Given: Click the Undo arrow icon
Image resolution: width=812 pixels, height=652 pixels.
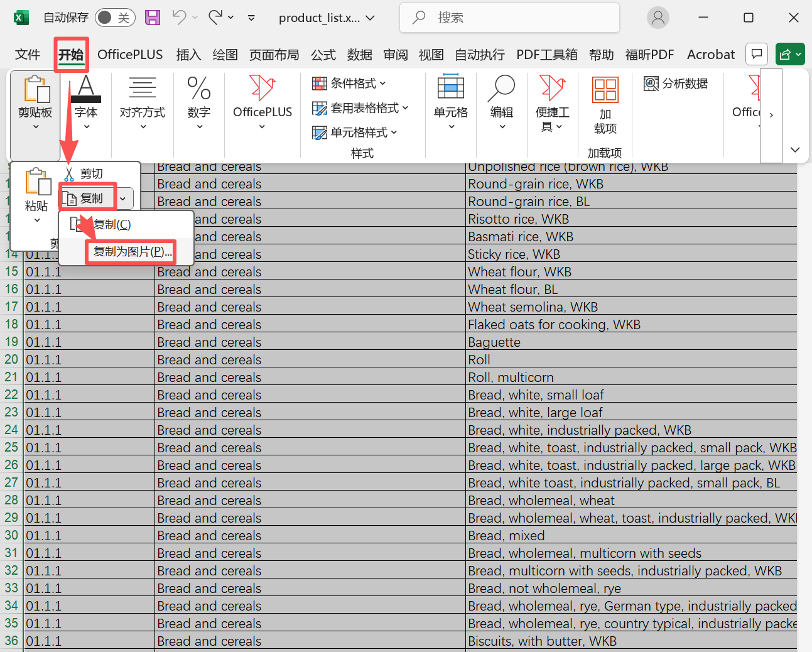Looking at the screenshot, I should [x=180, y=18].
